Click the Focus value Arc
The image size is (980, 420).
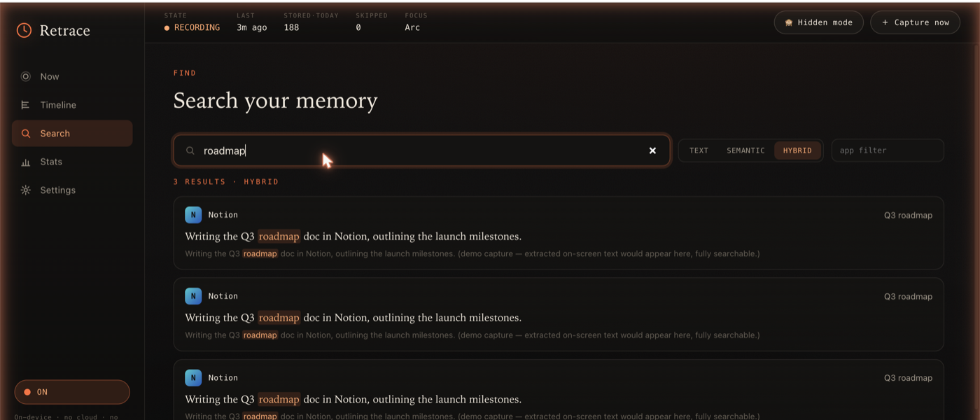(x=412, y=28)
